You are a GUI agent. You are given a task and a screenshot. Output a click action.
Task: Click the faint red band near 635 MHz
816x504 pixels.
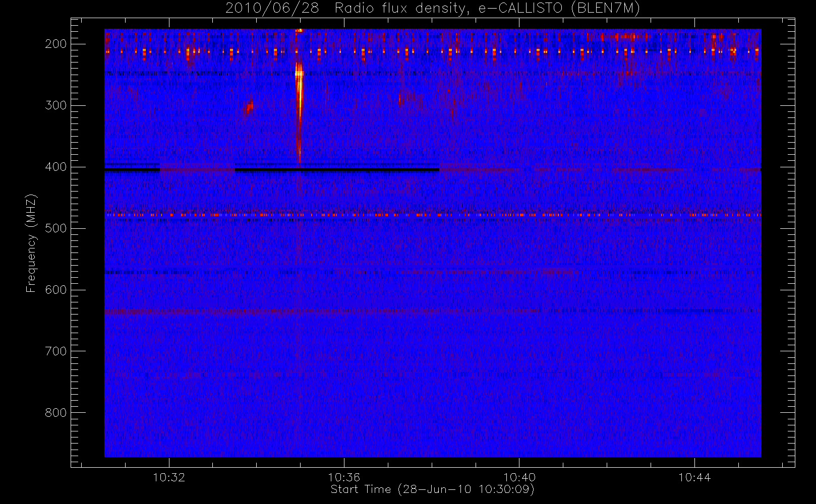[x=323, y=311]
